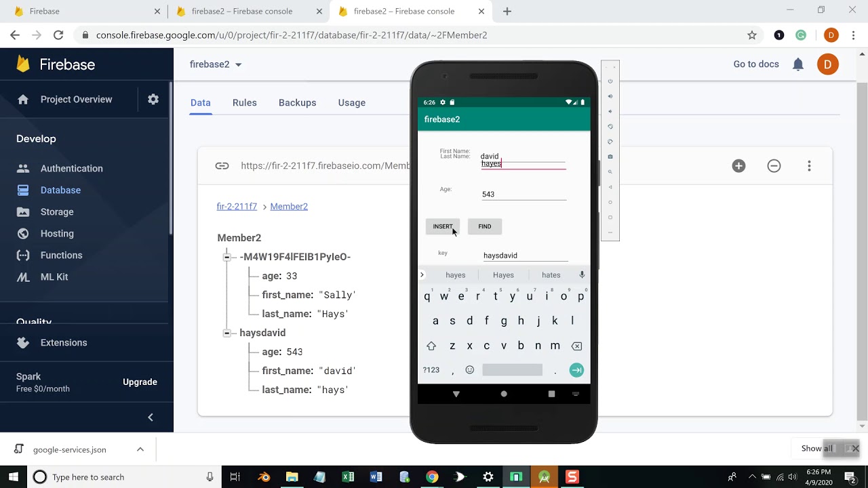Tap INSERT button in app

(x=443, y=226)
